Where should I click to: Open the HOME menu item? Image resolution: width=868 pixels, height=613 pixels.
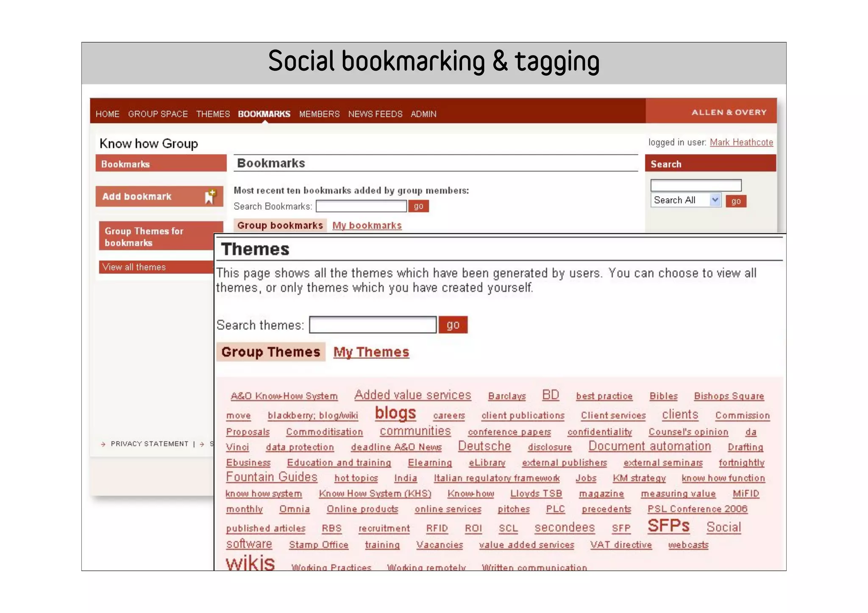pyautogui.click(x=108, y=114)
